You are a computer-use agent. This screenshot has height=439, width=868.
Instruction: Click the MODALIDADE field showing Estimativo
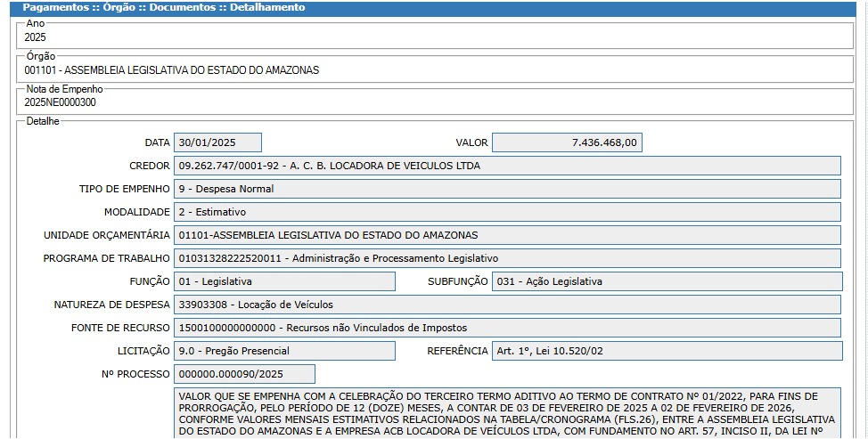[x=507, y=212]
